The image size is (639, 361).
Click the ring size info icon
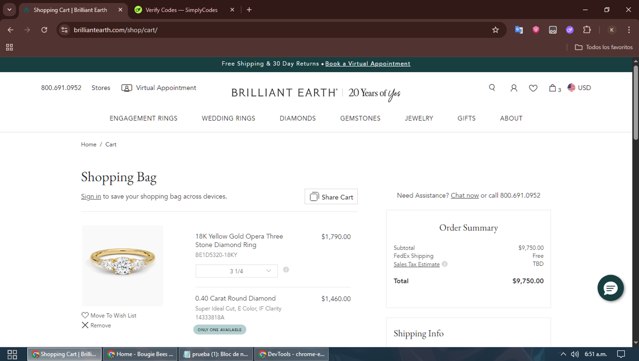point(286,270)
